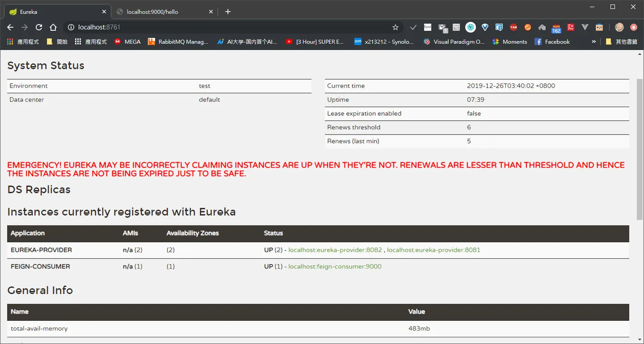Switch to the localhost:9000/hello tab
The height and width of the screenshot is (344, 644).
click(164, 12)
